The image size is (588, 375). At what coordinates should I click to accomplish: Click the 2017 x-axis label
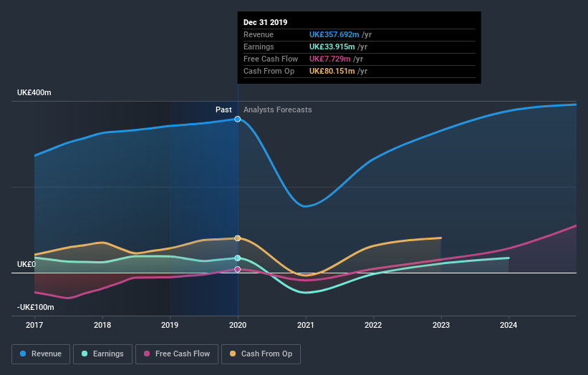(34, 325)
